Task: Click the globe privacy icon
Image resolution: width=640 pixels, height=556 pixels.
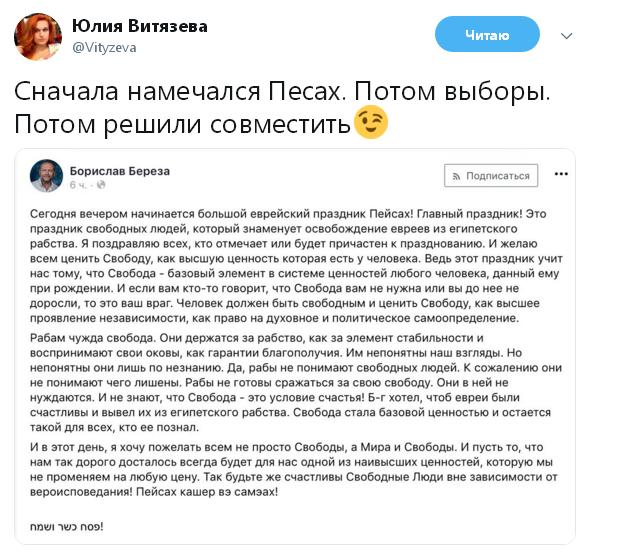Action: 101,185
